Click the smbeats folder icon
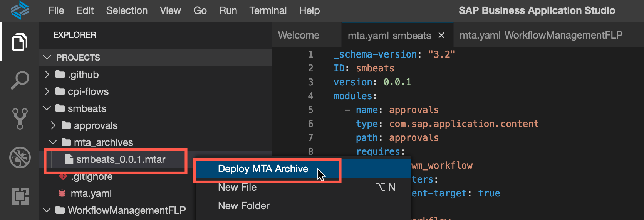644x220 pixels. click(x=60, y=108)
